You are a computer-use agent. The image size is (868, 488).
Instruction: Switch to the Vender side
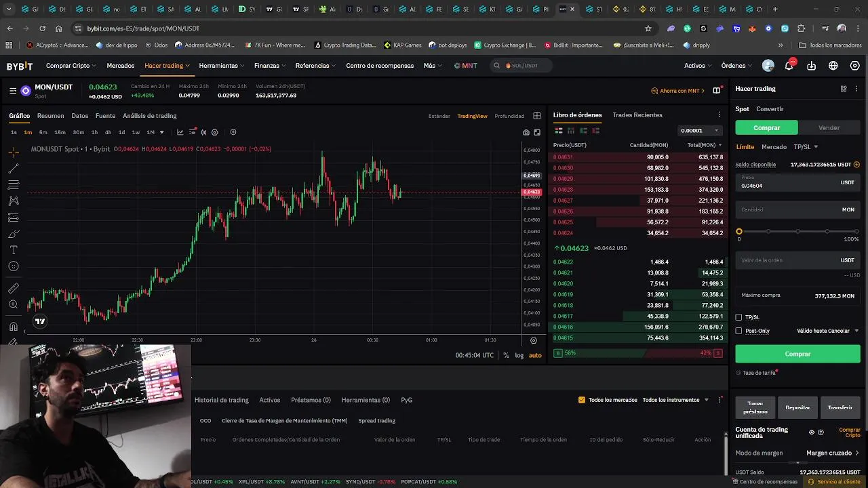829,127
